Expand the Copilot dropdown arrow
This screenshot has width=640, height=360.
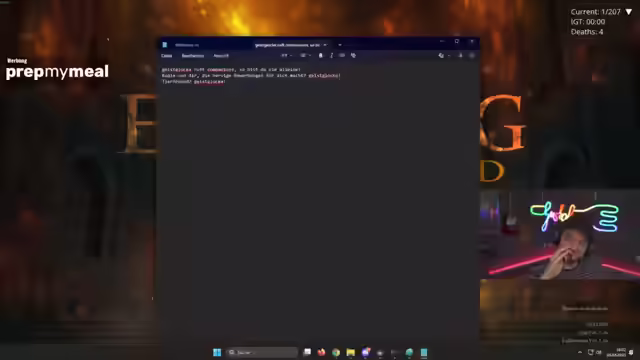coord(449,56)
